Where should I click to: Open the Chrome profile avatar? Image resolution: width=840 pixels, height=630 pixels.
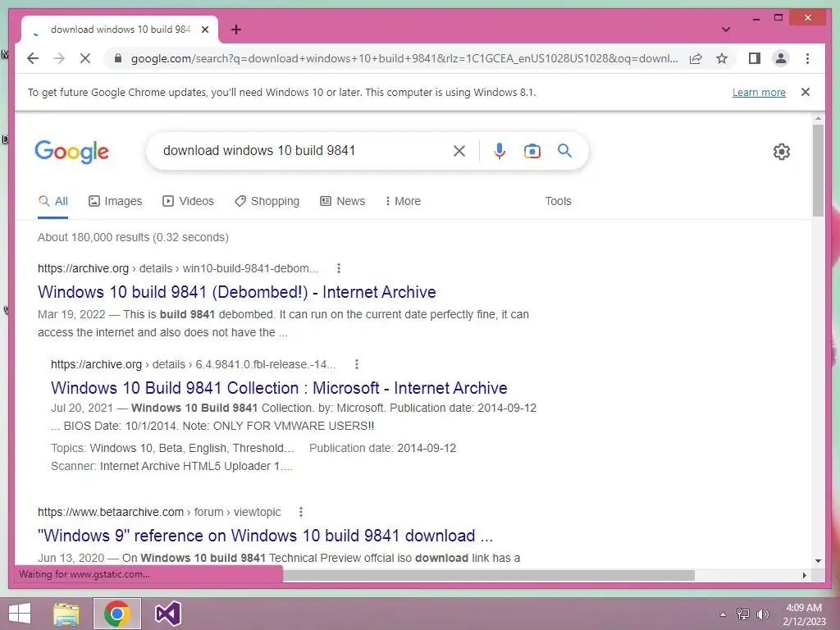(781, 58)
